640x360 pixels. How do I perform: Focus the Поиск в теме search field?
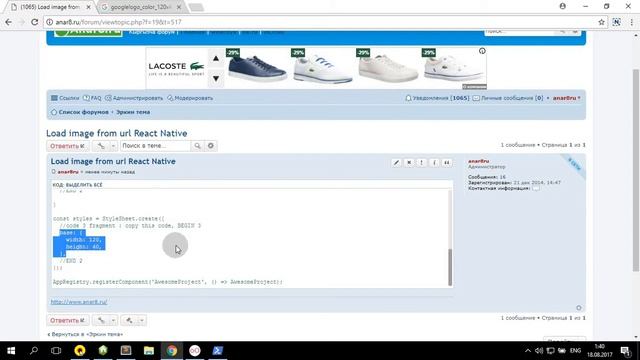tap(155, 146)
